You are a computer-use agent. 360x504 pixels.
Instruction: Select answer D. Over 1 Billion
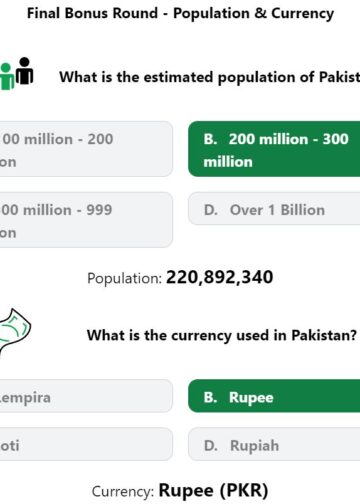tap(274, 209)
